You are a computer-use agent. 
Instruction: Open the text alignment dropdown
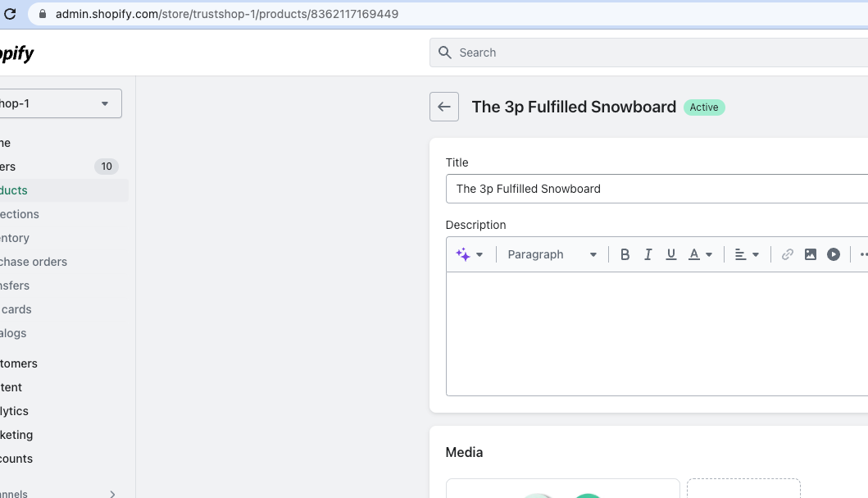point(746,254)
